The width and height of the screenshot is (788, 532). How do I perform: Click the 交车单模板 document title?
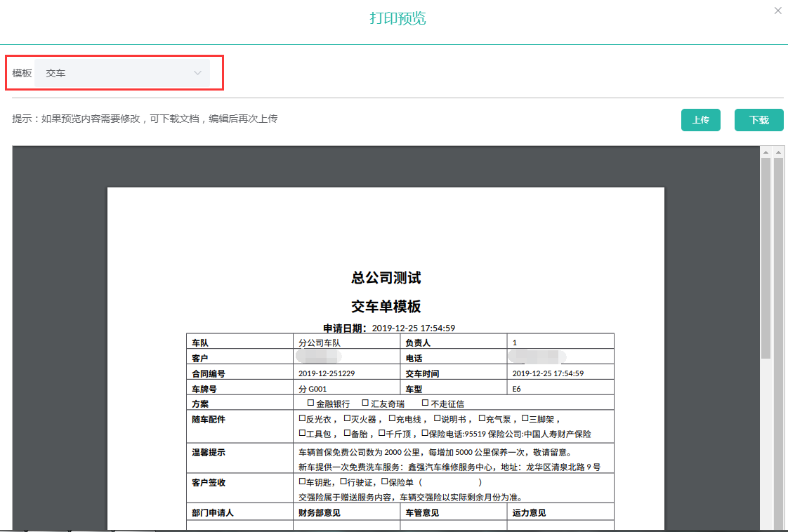tap(386, 307)
